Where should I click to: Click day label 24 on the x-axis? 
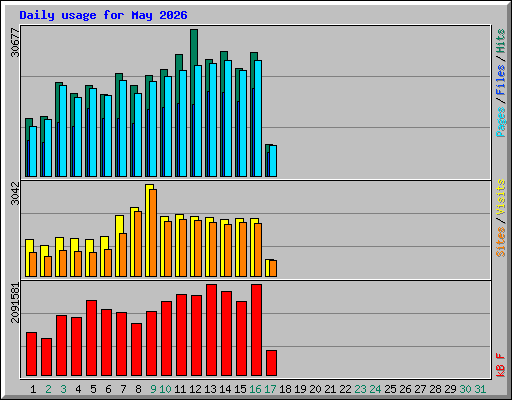[375, 389]
